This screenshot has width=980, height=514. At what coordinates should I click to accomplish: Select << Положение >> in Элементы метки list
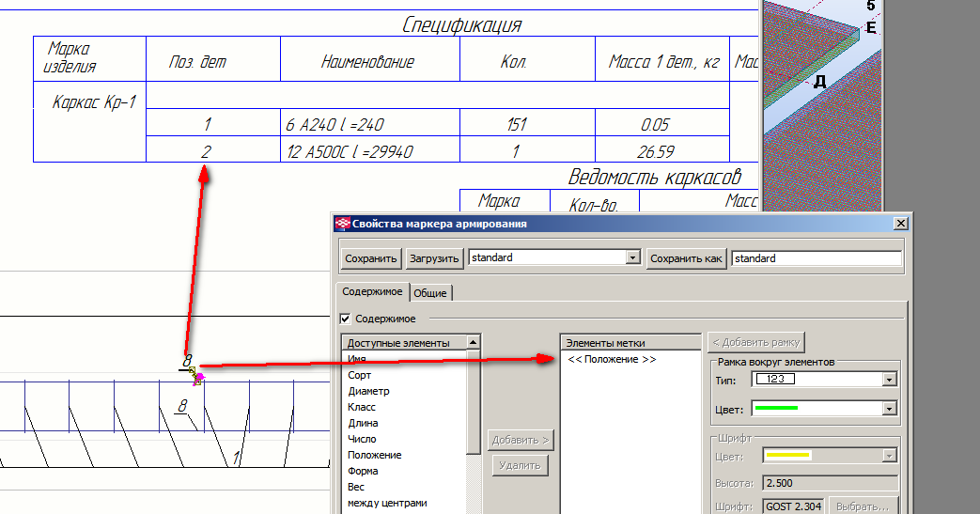[612, 359]
